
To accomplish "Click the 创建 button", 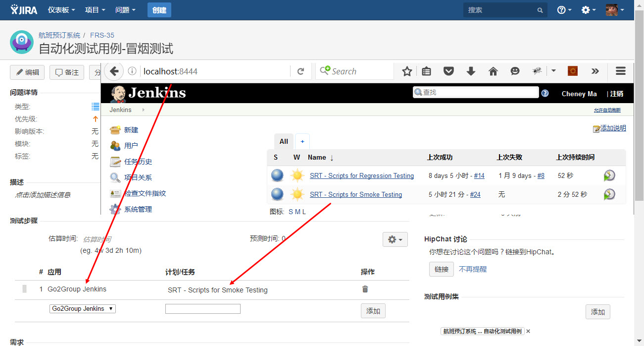I will click(x=159, y=10).
